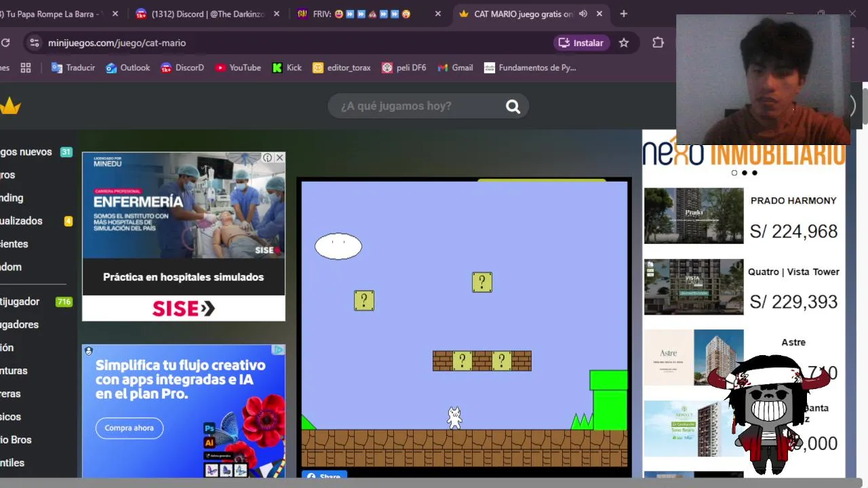This screenshot has width=868, height=488.
Task: Open AdChoices icon on Adobe ad
Action: (x=278, y=350)
